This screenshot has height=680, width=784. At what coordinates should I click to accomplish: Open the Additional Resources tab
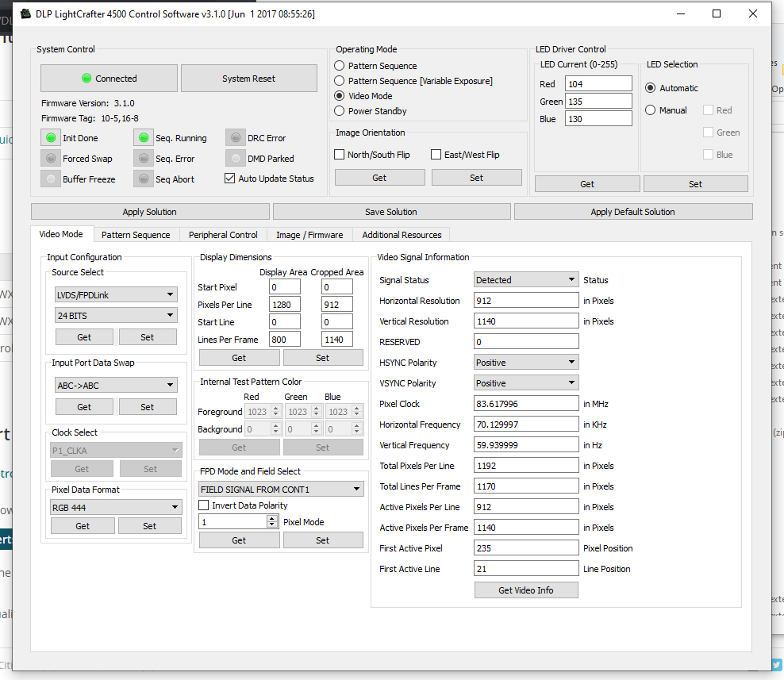pos(402,235)
